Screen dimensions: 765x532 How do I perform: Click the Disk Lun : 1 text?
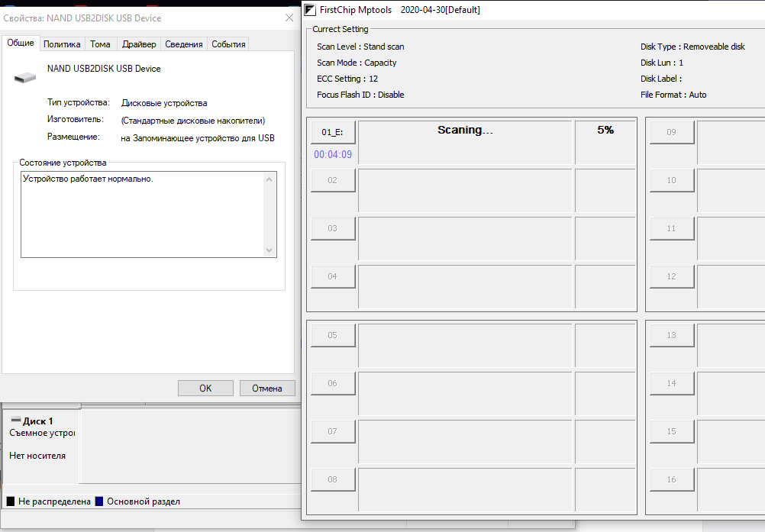pos(662,63)
